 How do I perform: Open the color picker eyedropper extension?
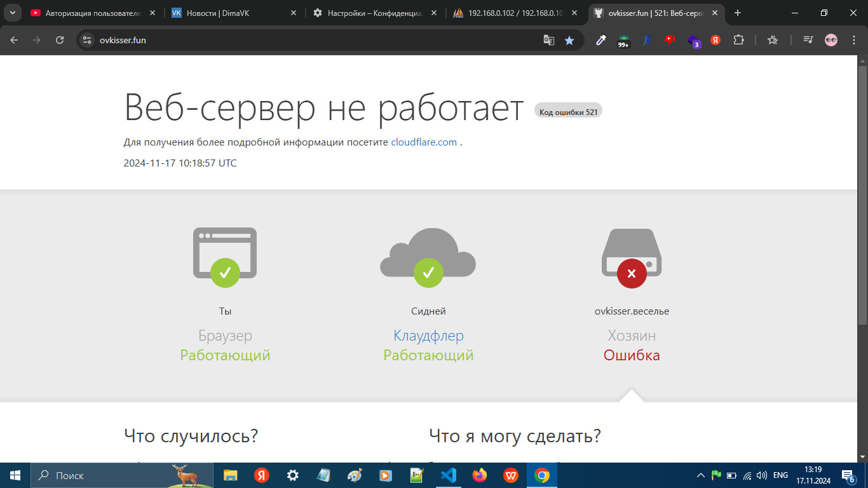pyautogui.click(x=600, y=40)
